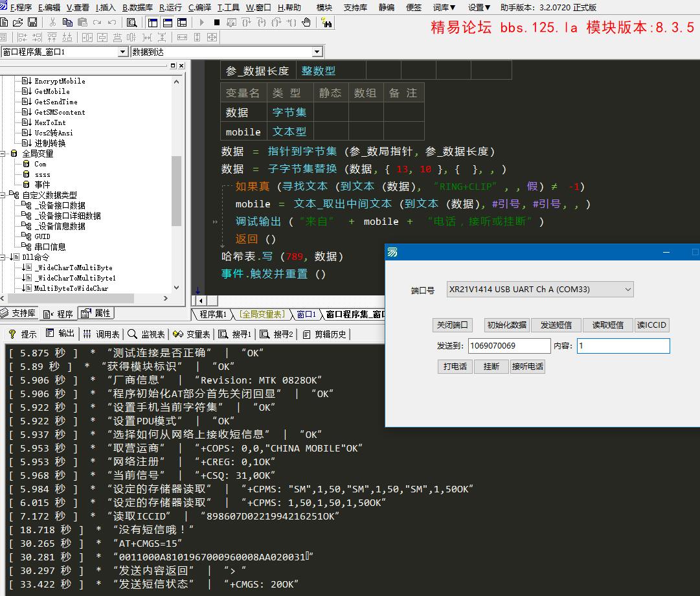This screenshot has width=700, height=596.
Task: Select the 串口信息 data type item
Action: (50, 247)
